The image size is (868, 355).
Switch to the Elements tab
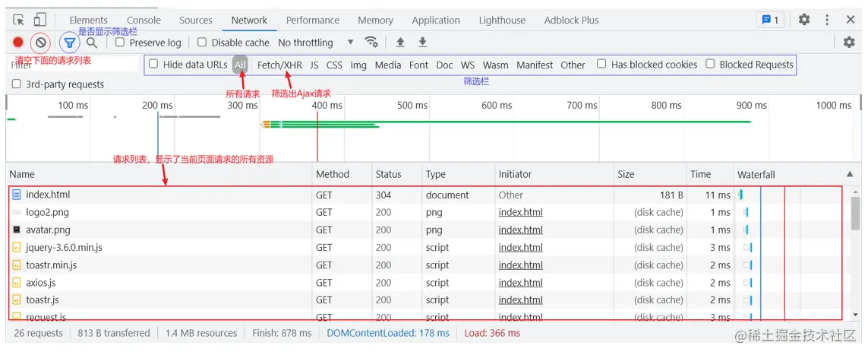pos(88,20)
